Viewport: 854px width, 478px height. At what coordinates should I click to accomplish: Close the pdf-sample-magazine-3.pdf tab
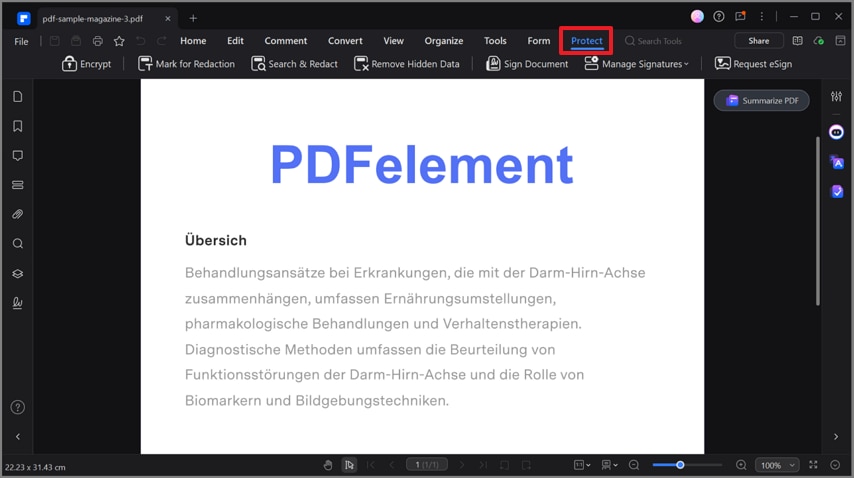pyautogui.click(x=168, y=19)
